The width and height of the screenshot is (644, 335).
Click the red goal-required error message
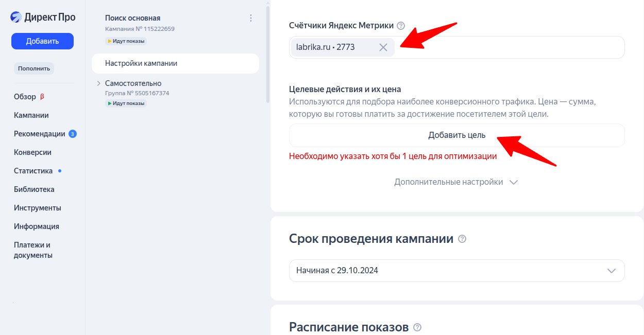click(393, 156)
